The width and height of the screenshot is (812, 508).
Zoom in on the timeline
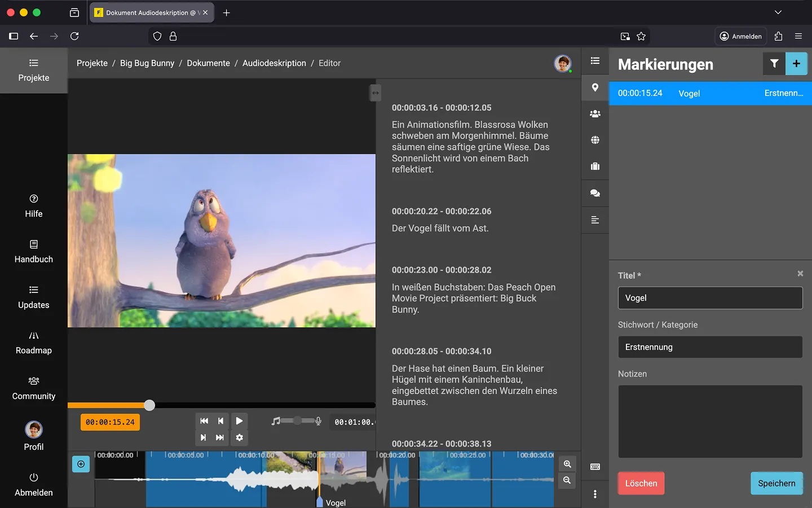[x=567, y=464]
